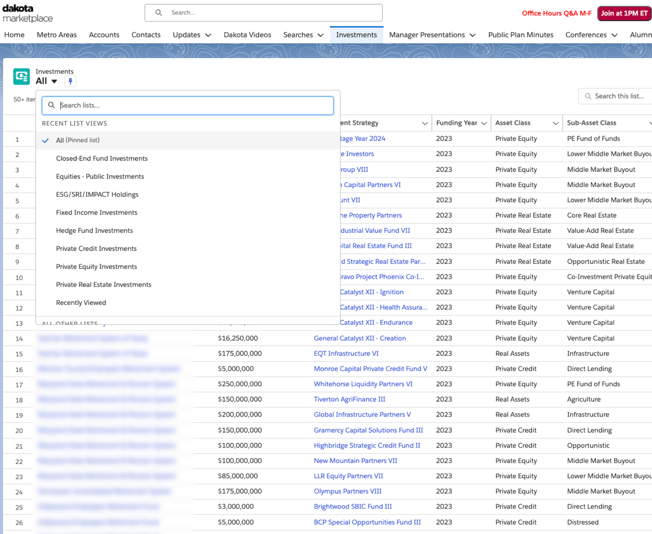Open Public Plan Minutes tab

(521, 35)
